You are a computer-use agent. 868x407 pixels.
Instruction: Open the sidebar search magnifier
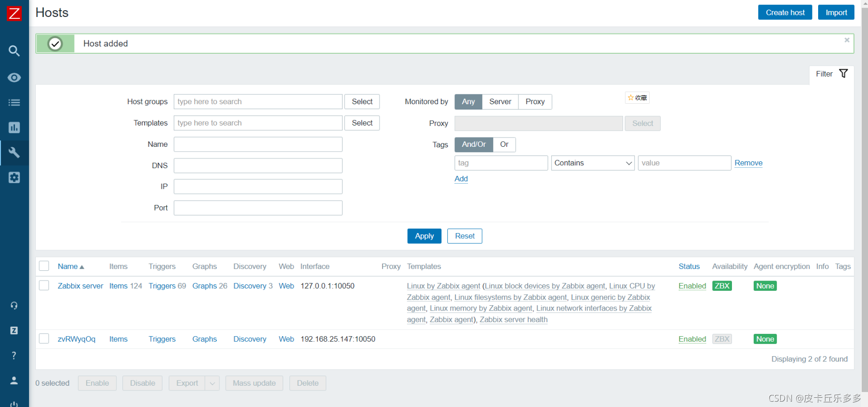[14, 51]
